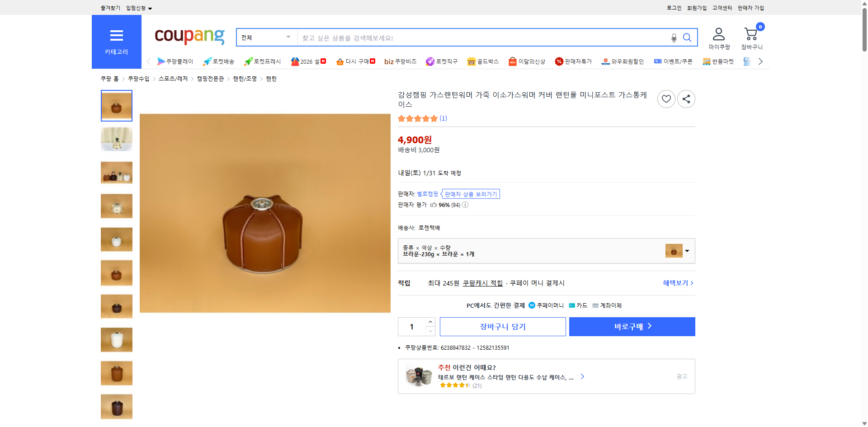The width and height of the screenshot is (868, 427).
Task: Open 골드박스 in the top navigation
Action: coord(483,61)
